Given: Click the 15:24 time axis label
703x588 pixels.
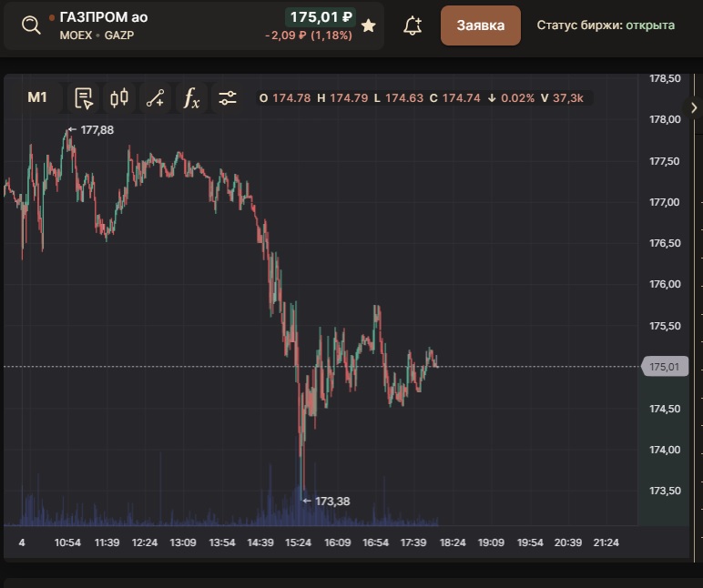Looking at the screenshot, I should [x=298, y=542].
